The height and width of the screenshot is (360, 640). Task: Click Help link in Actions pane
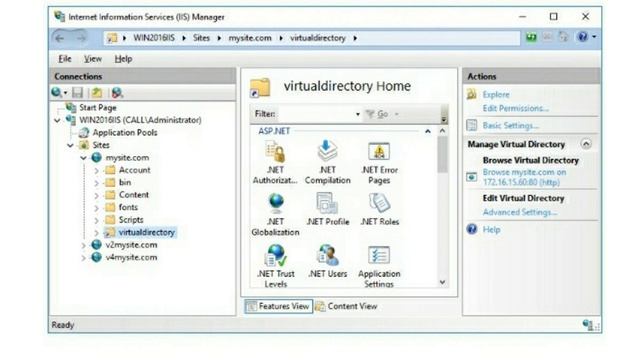491,230
